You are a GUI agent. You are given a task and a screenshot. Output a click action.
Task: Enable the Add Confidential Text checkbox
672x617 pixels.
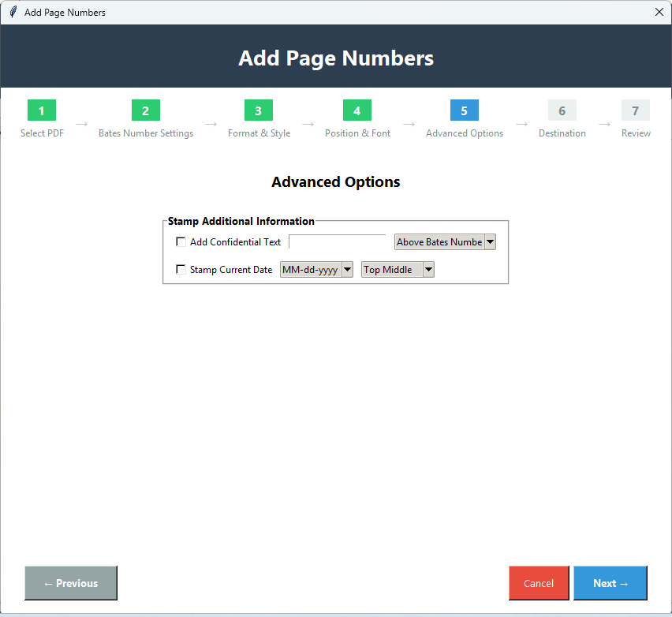181,241
